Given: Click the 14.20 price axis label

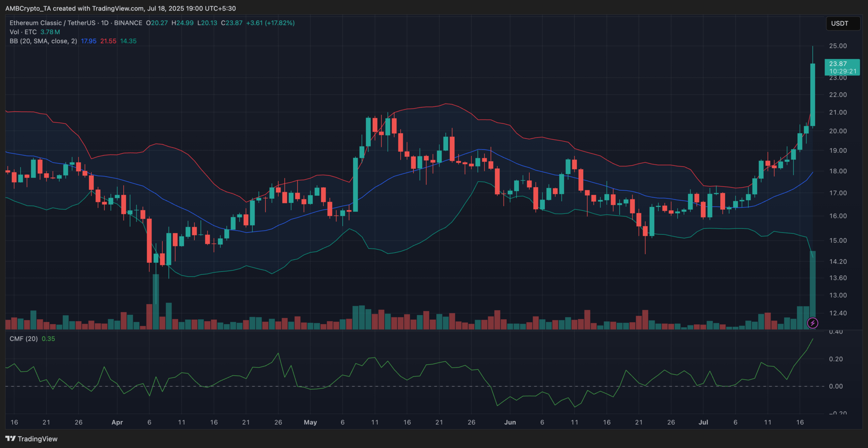Looking at the screenshot, I should (838, 261).
